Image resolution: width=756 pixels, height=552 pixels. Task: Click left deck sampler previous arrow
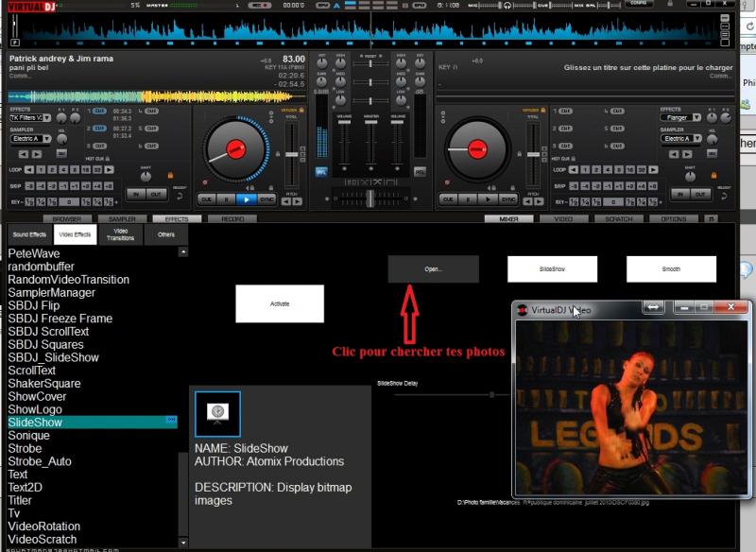pos(23,154)
